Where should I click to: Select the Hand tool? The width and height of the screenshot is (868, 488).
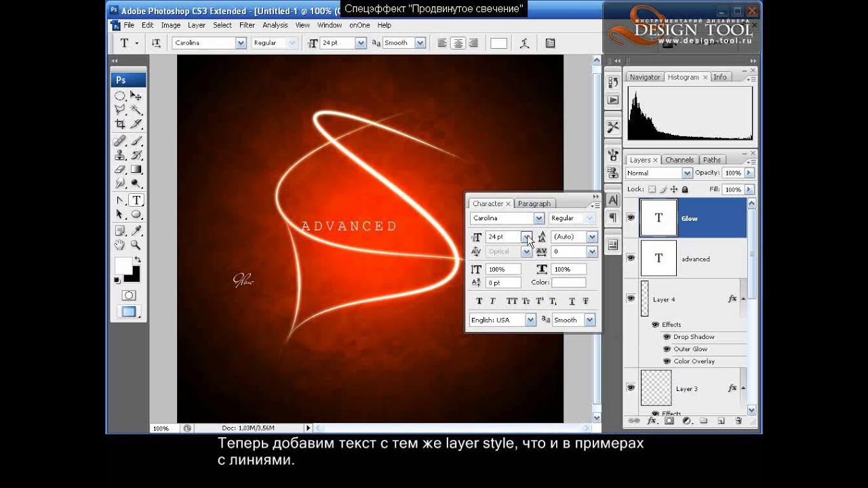click(120, 245)
